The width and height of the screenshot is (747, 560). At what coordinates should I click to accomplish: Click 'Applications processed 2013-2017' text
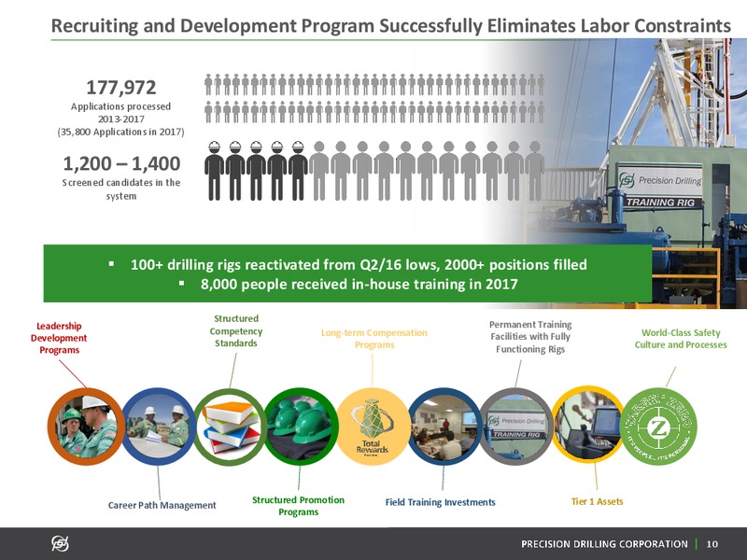point(121,112)
